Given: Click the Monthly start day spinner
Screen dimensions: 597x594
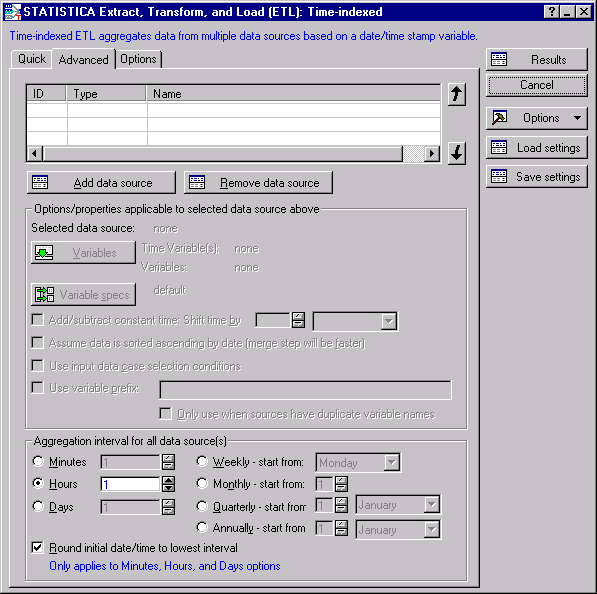Looking at the screenshot, I should point(341,484).
